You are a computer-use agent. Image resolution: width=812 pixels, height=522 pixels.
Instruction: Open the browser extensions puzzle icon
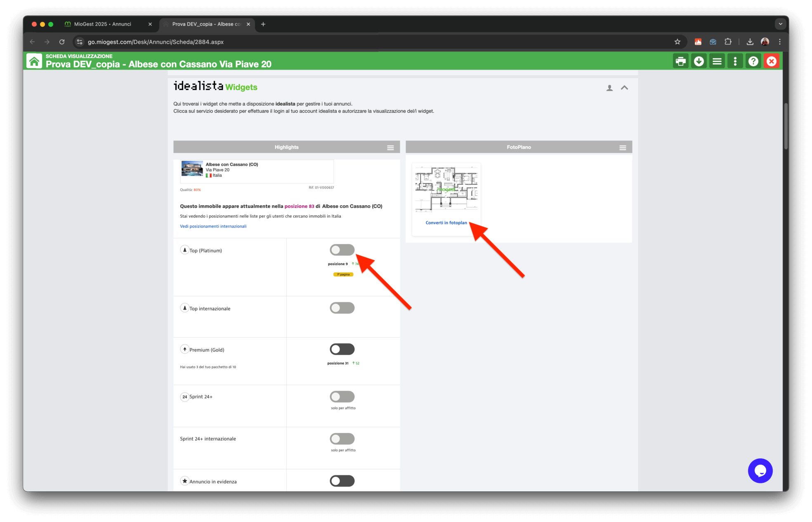tap(728, 42)
